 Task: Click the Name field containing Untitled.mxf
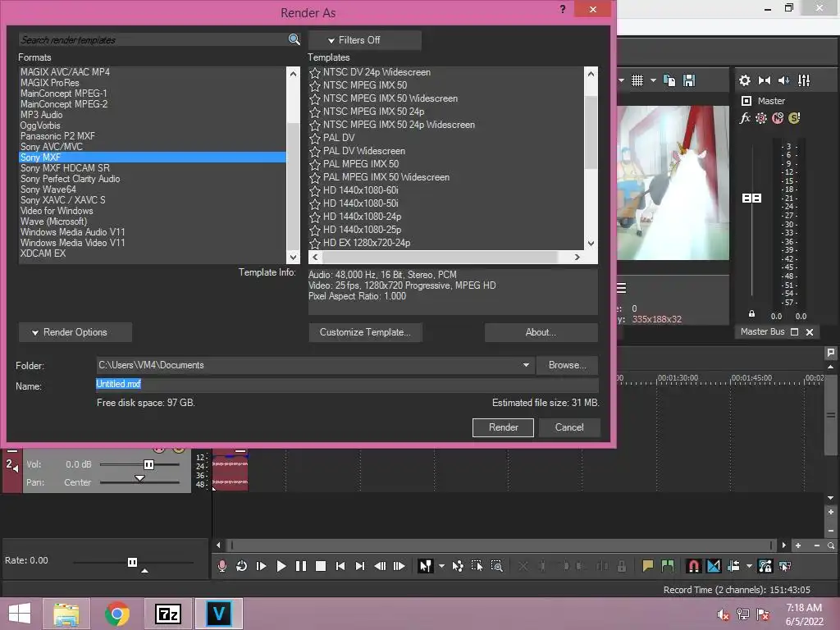(347, 384)
